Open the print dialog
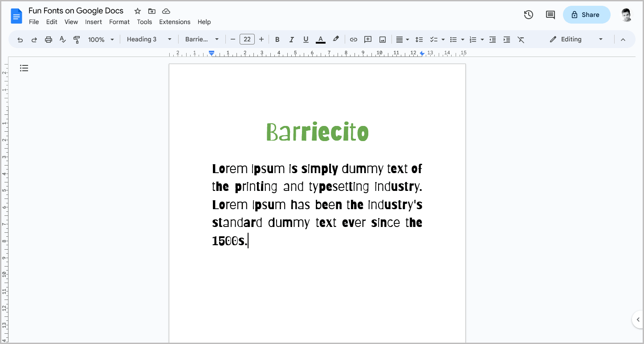Screen dimensions: 644x344 [48, 39]
